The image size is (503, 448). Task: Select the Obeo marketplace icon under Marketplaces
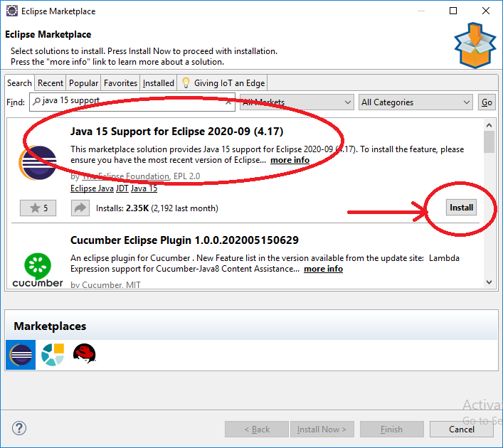coord(53,355)
